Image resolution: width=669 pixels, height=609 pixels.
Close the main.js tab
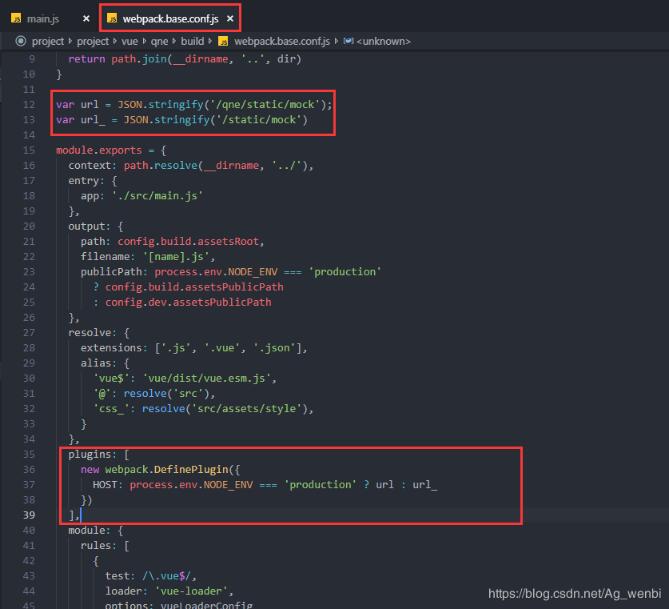pyautogui.click(x=88, y=18)
